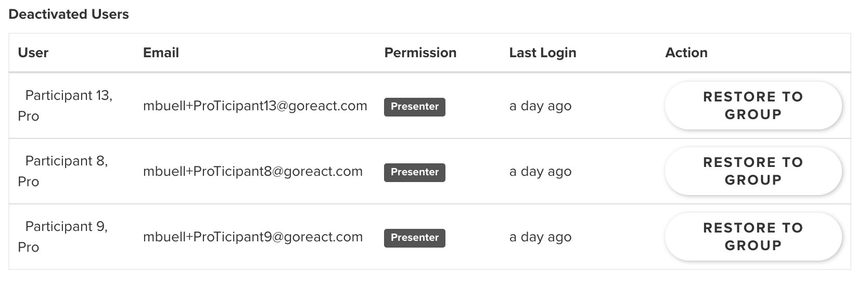Click email mbuell+ProTicipant8@goreact.com
This screenshot has width=868, height=284.
(x=253, y=172)
